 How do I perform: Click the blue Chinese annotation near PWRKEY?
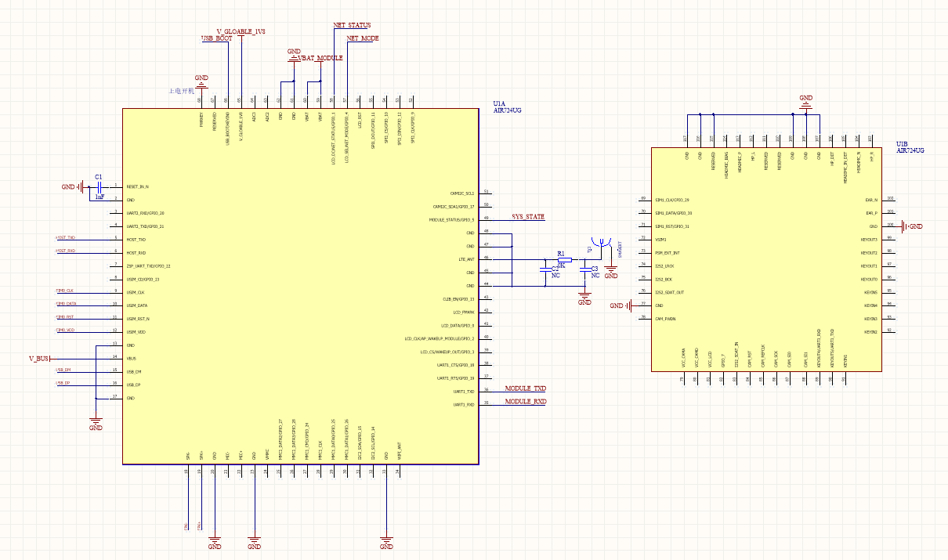point(181,91)
